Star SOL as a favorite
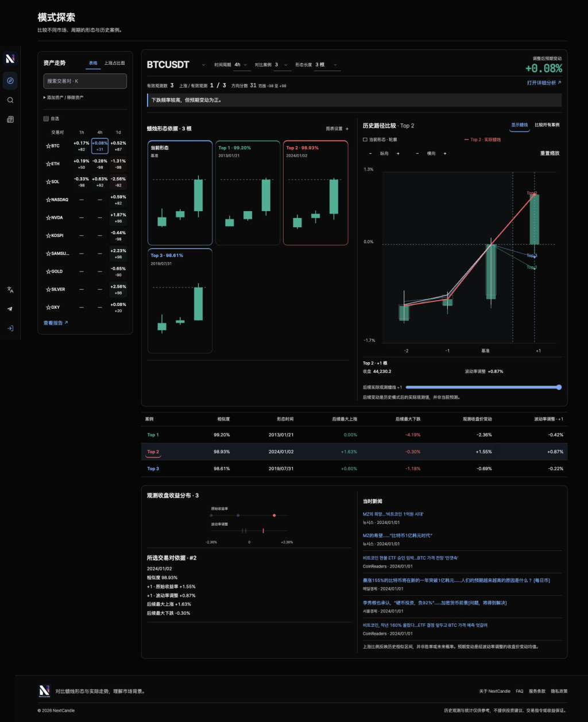Screen dimensions: 588x722 [x=48, y=181]
